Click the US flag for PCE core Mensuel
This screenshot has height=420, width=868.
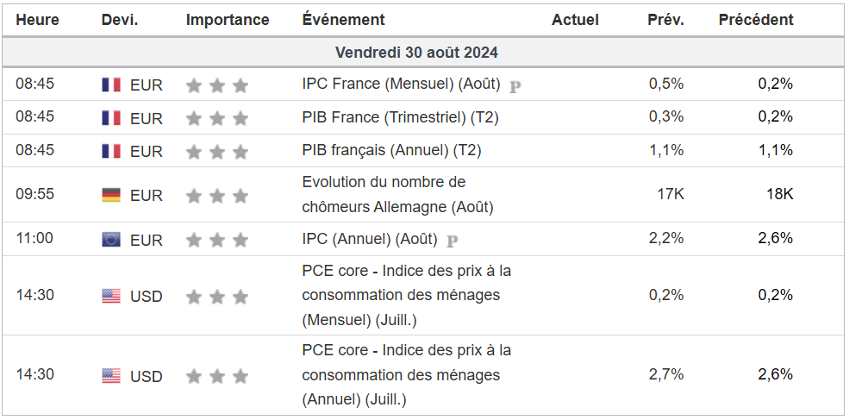[111, 296]
